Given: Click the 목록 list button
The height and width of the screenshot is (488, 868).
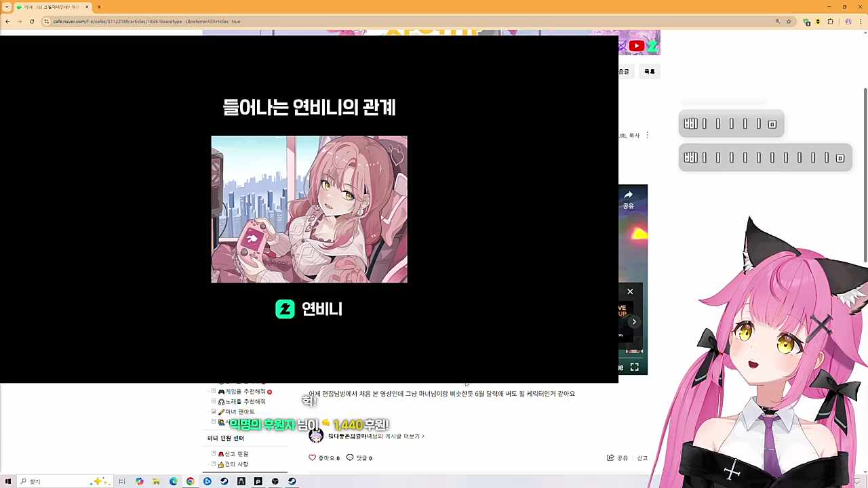Looking at the screenshot, I should [x=650, y=71].
